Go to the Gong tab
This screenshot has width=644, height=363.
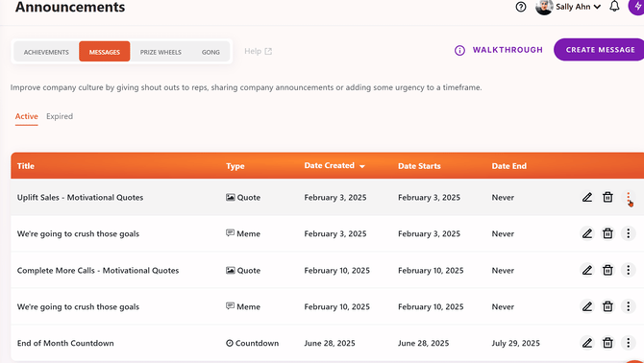click(x=211, y=52)
